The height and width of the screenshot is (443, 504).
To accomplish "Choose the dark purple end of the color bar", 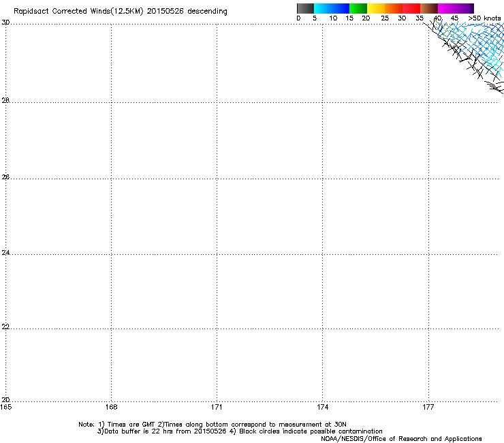I will (x=471, y=8).
